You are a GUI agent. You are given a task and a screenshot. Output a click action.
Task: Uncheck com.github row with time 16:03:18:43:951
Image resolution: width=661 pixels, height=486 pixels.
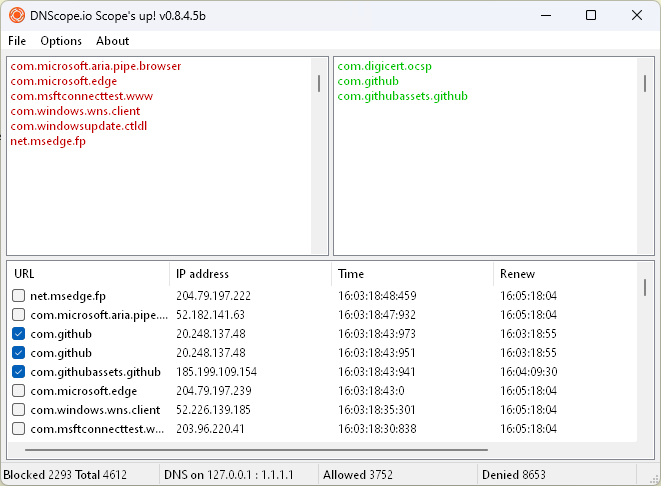click(19, 352)
